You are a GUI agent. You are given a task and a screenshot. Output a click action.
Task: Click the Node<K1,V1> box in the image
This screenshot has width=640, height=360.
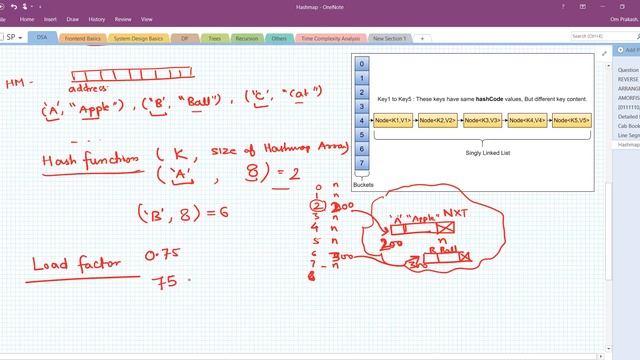[393, 120]
